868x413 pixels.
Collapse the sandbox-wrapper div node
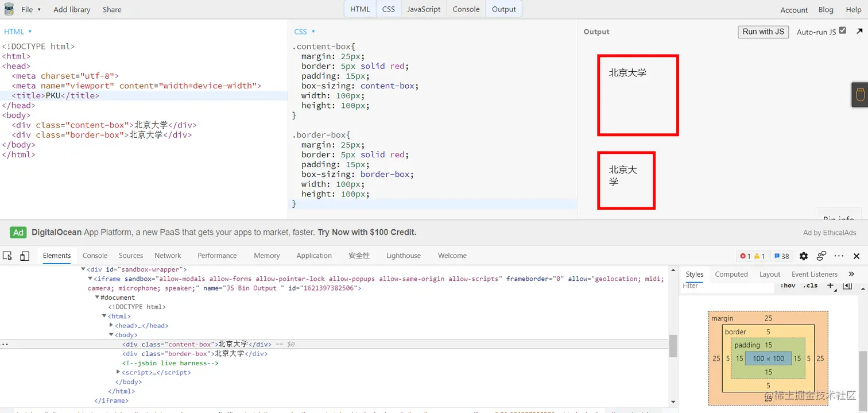(x=83, y=269)
